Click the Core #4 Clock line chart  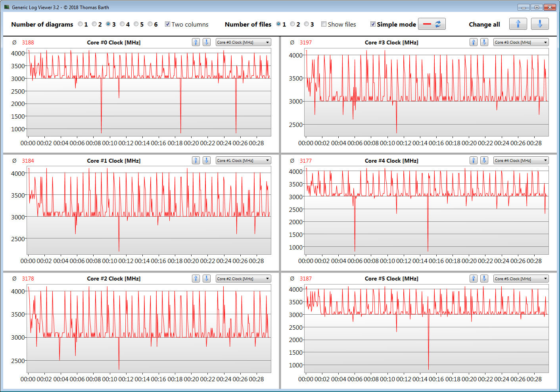426,210
